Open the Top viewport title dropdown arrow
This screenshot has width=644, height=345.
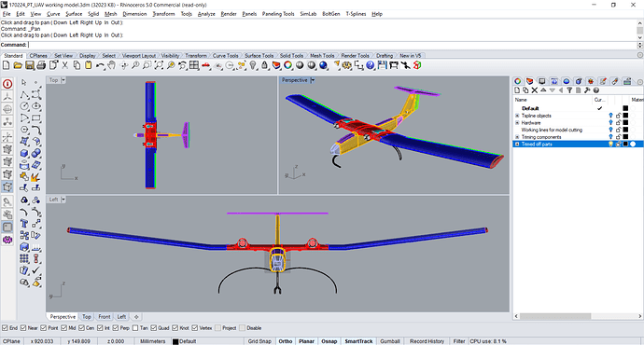(x=63, y=80)
